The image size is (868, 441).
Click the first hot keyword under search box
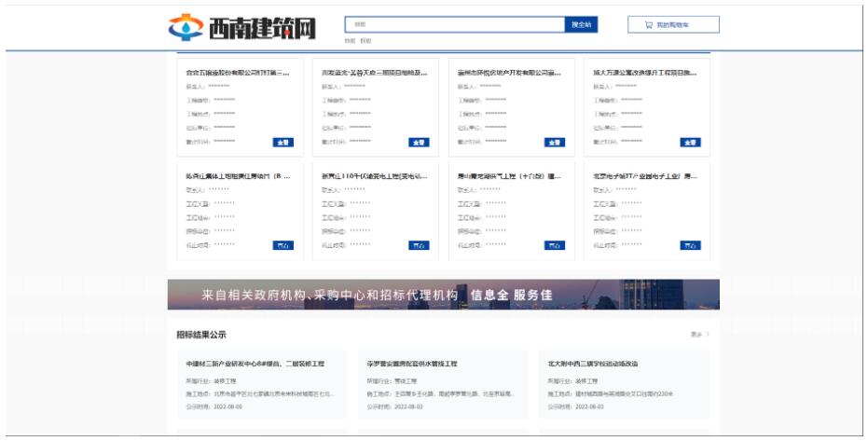coord(350,41)
